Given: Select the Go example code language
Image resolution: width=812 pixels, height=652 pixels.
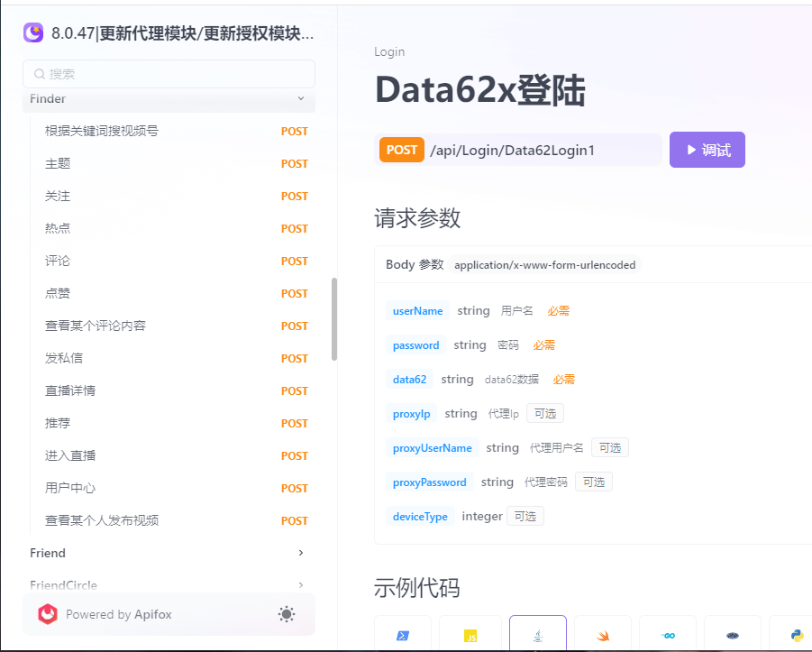Looking at the screenshot, I should 667,634.
